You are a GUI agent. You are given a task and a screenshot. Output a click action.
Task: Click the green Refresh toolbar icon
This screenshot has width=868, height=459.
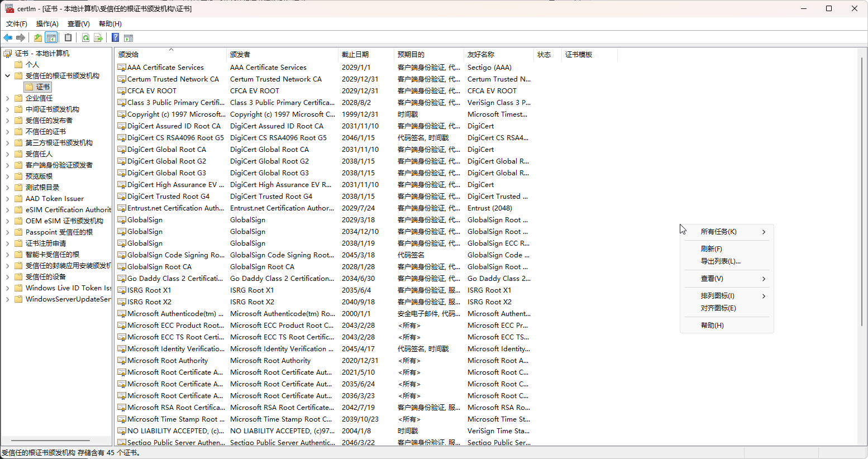(x=85, y=38)
